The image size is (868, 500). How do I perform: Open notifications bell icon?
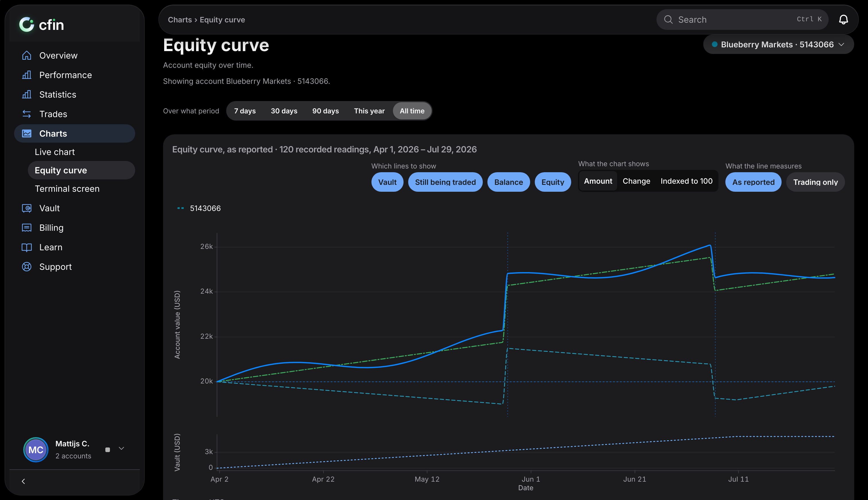tap(843, 20)
